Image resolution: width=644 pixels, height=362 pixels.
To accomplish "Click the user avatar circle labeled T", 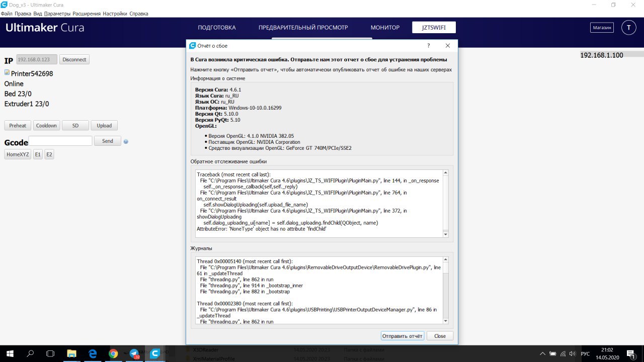I will click(x=628, y=28).
